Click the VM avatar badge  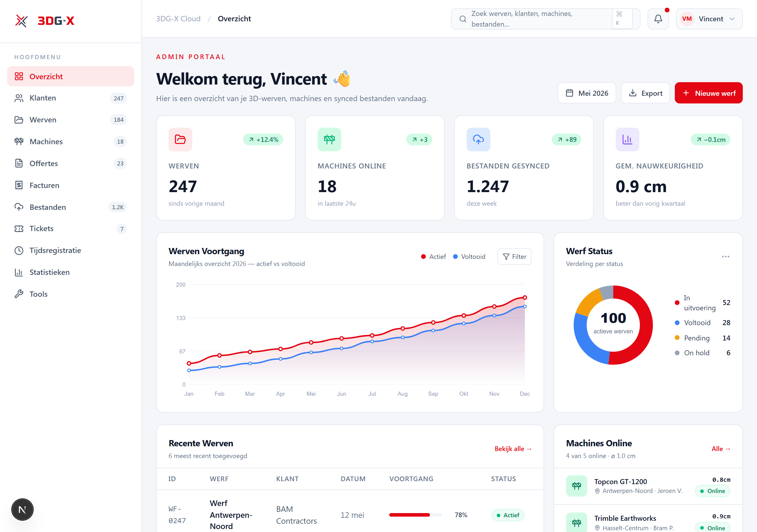coord(687,19)
